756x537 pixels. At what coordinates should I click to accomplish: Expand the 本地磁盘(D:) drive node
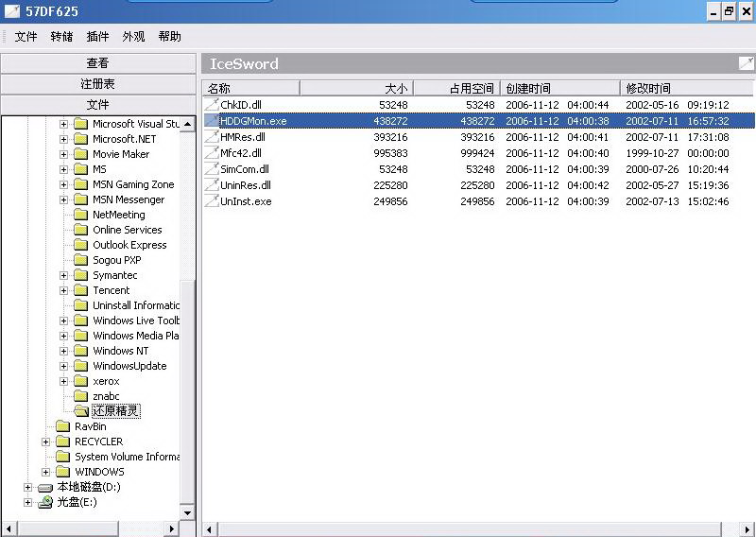[27, 487]
